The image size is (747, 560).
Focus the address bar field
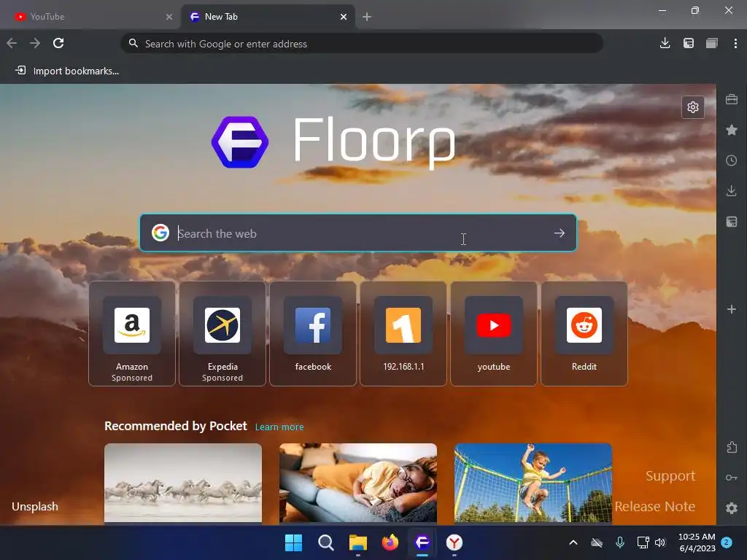click(x=362, y=43)
